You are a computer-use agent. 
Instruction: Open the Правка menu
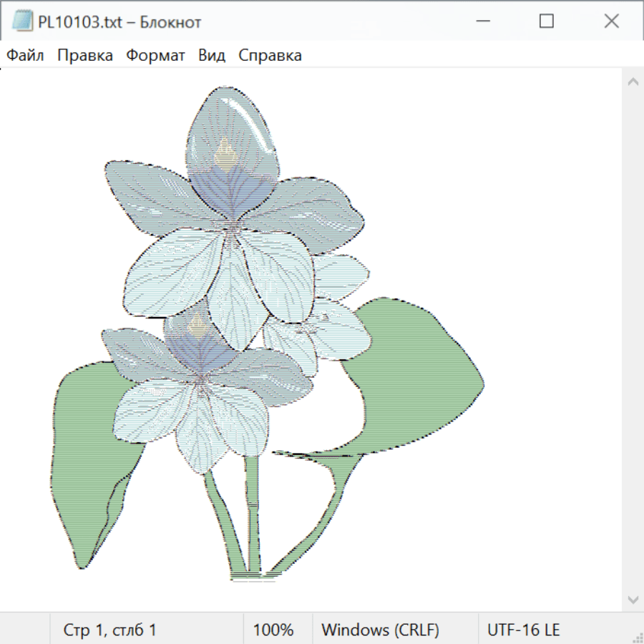pos(85,55)
